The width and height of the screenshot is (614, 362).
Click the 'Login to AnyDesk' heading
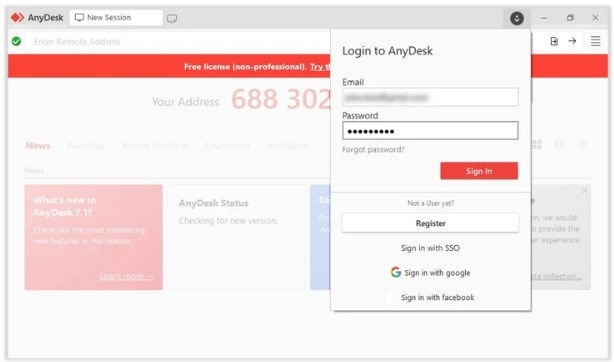point(387,51)
